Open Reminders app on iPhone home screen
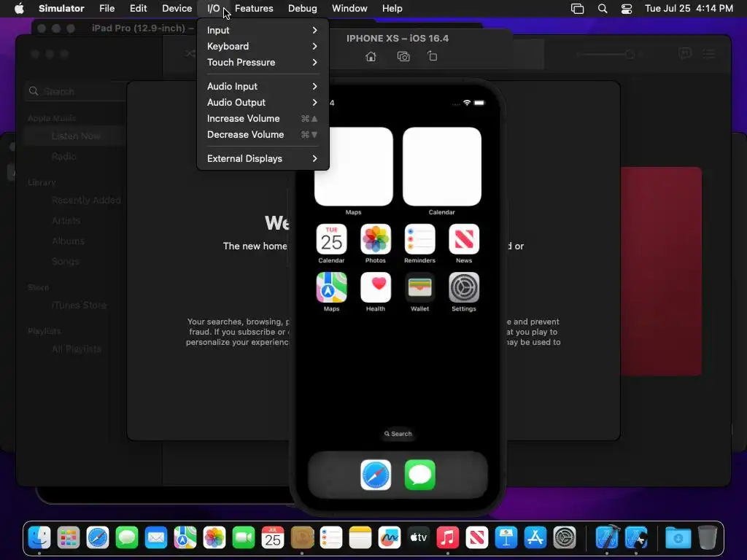Image resolution: width=747 pixels, height=560 pixels. (x=419, y=239)
